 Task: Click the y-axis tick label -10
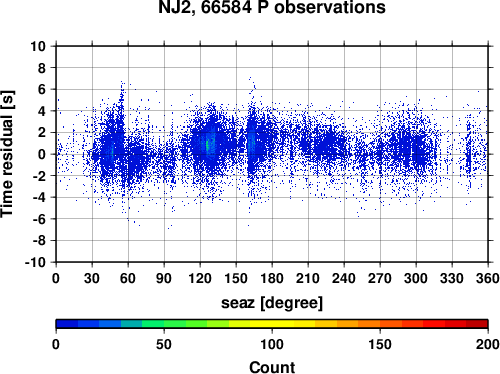click(35, 262)
